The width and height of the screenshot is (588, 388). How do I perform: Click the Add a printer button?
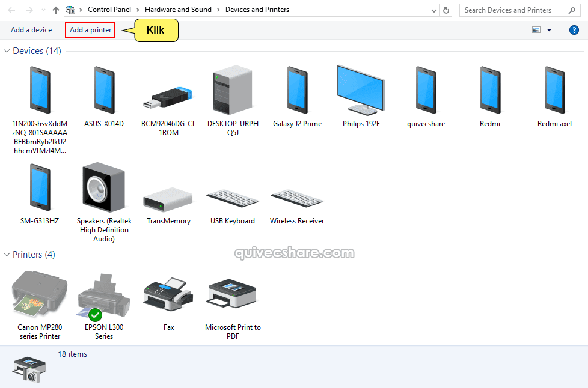89,29
